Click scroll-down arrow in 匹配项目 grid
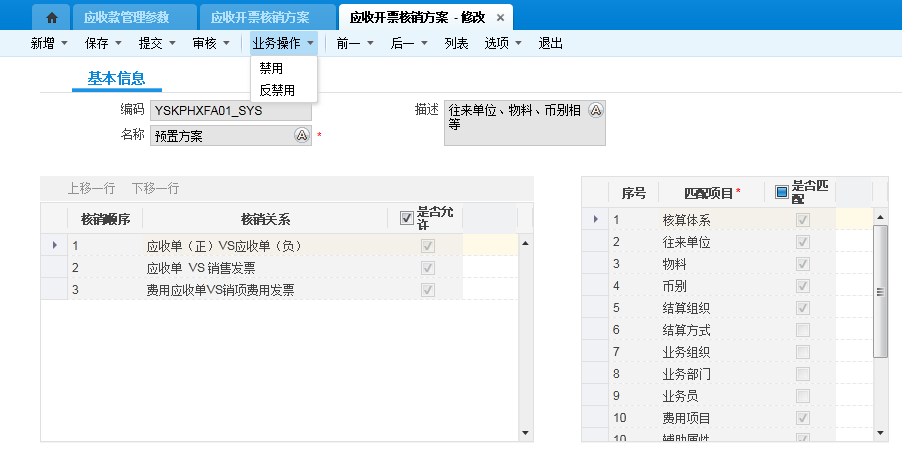The height and width of the screenshot is (455, 902). (880, 433)
